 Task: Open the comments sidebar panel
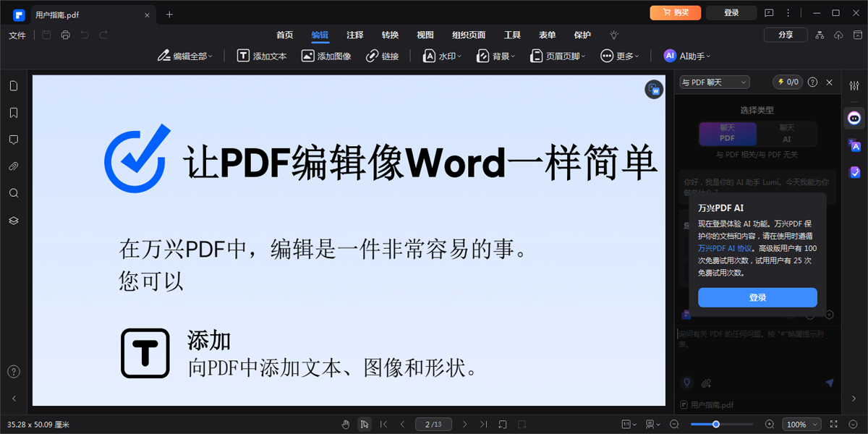[x=13, y=139]
